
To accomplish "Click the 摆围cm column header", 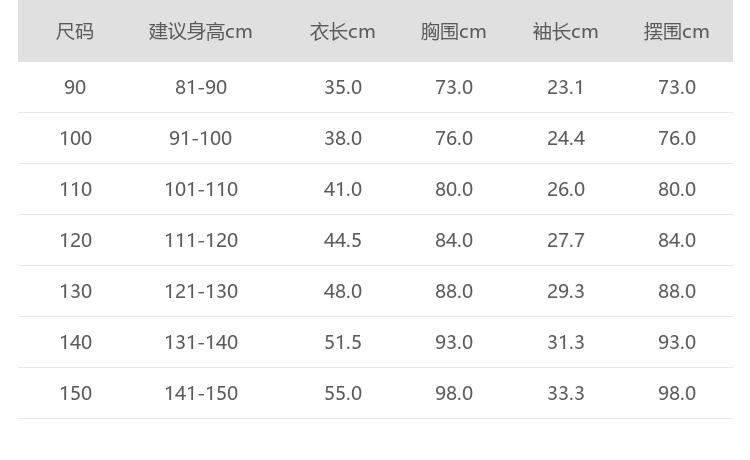I will pyautogui.click(x=677, y=32).
